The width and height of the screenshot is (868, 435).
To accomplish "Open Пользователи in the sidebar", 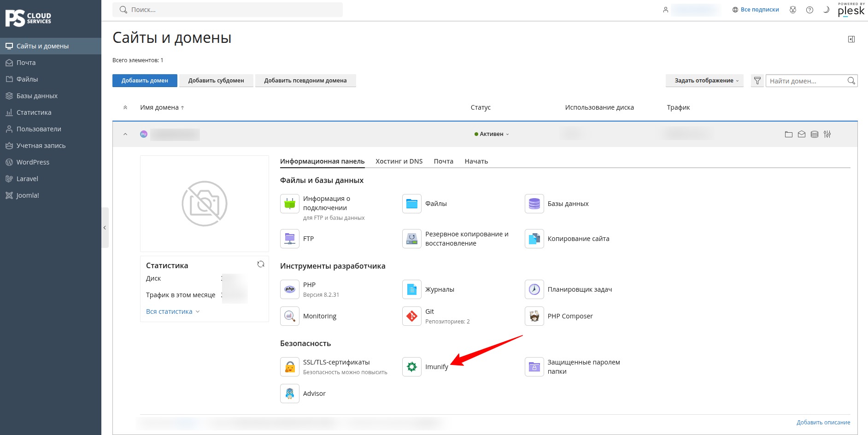I will 51,129.
